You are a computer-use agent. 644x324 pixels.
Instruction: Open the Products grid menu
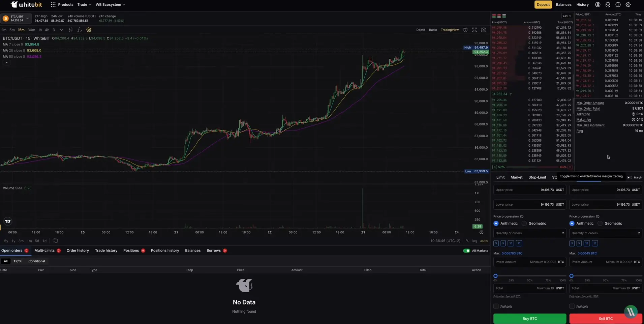coord(53,5)
